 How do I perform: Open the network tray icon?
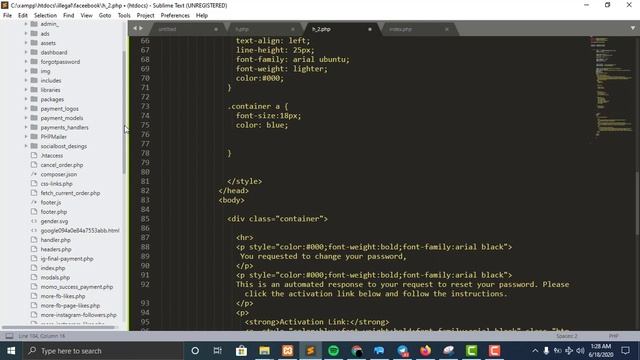click(569, 351)
